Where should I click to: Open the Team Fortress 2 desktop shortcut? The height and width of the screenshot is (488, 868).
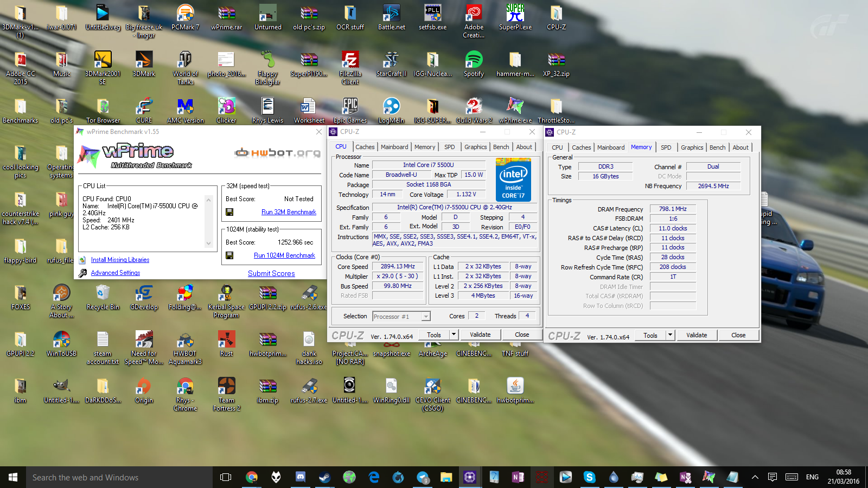coord(226,395)
